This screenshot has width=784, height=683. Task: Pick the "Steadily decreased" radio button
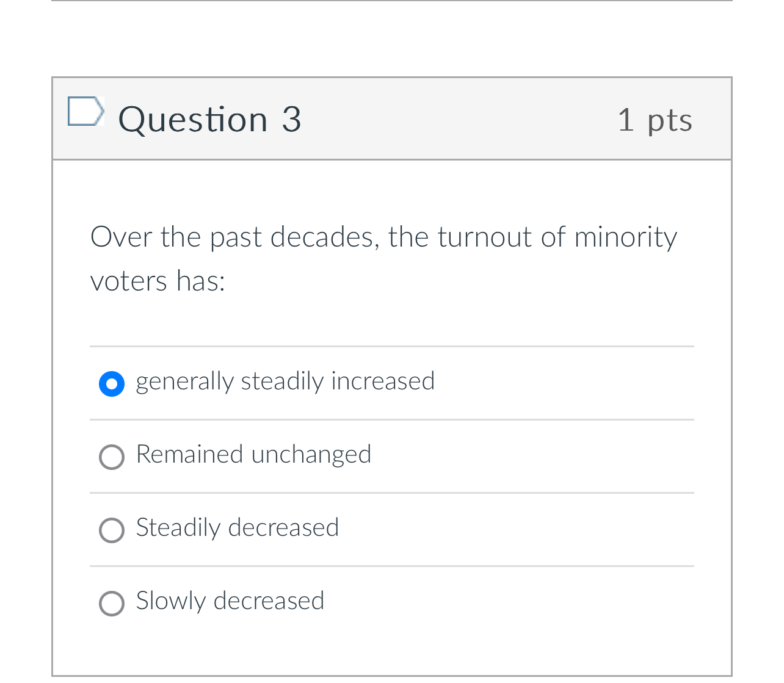pyautogui.click(x=112, y=530)
